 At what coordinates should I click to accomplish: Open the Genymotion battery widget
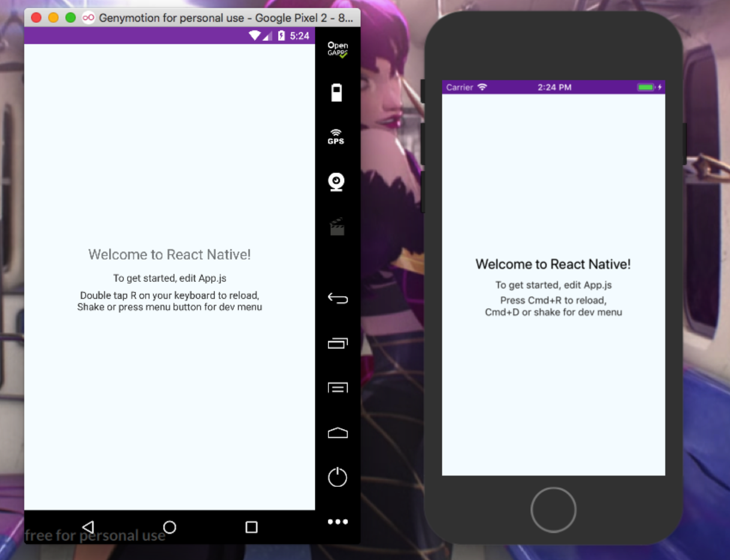[337, 92]
